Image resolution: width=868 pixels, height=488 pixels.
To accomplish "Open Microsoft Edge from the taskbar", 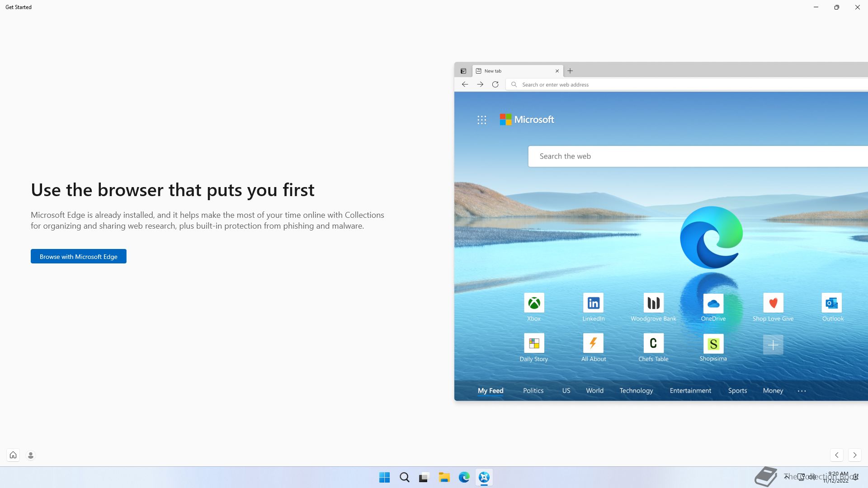I will tap(464, 477).
